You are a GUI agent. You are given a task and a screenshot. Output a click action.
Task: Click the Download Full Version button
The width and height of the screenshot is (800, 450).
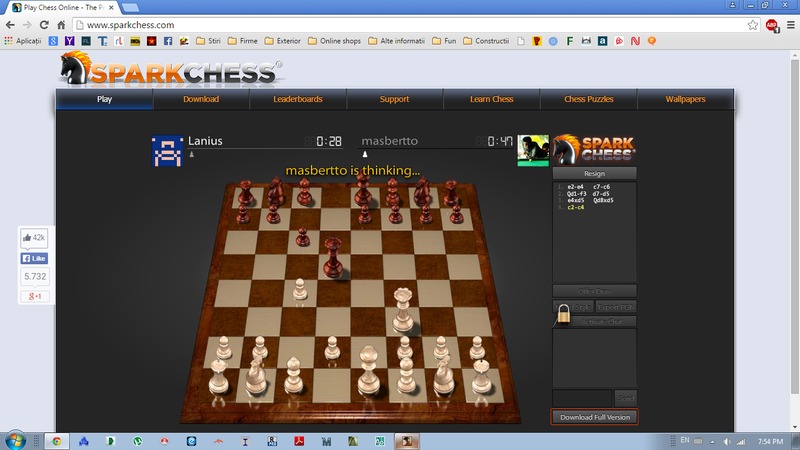[594, 417]
